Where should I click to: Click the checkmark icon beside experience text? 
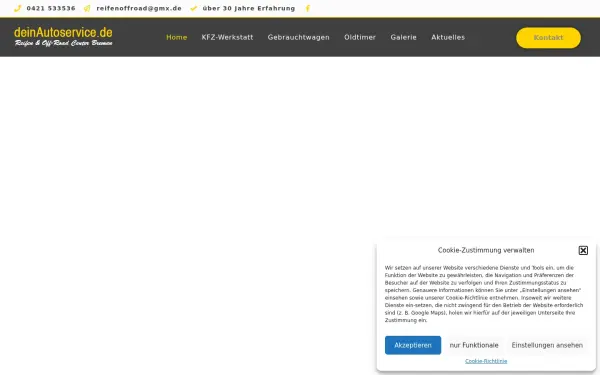coord(194,8)
